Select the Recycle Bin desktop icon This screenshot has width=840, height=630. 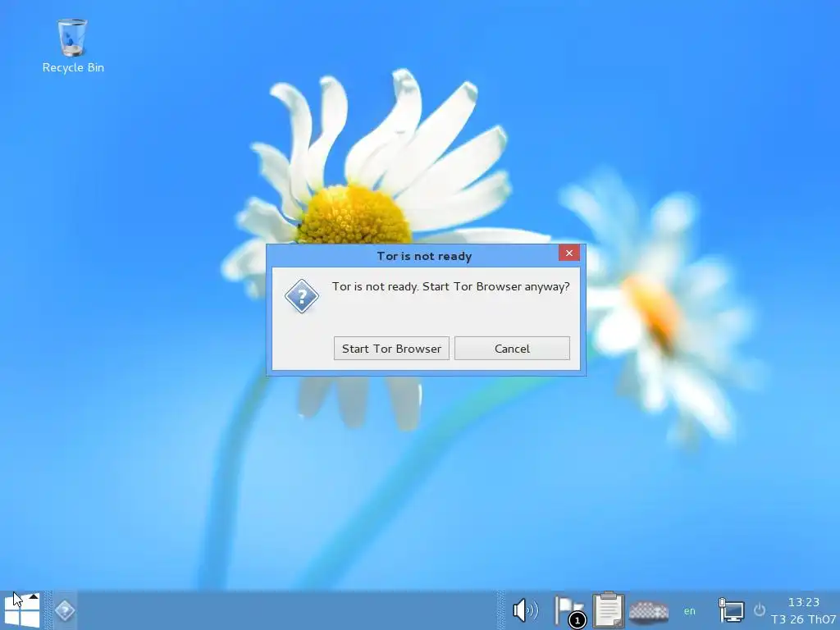(x=73, y=46)
